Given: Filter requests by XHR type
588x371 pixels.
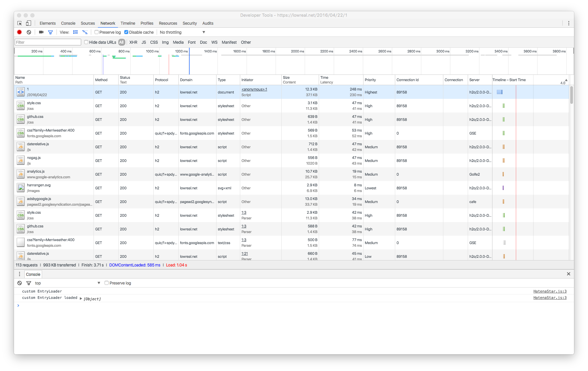Looking at the screenshot, I should (133, 42).
